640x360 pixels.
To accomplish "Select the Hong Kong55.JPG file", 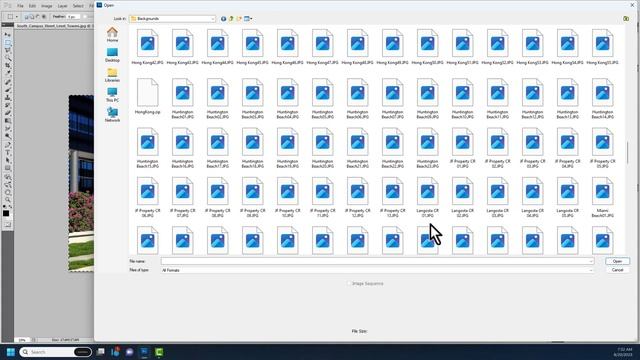I will (602, 47).
